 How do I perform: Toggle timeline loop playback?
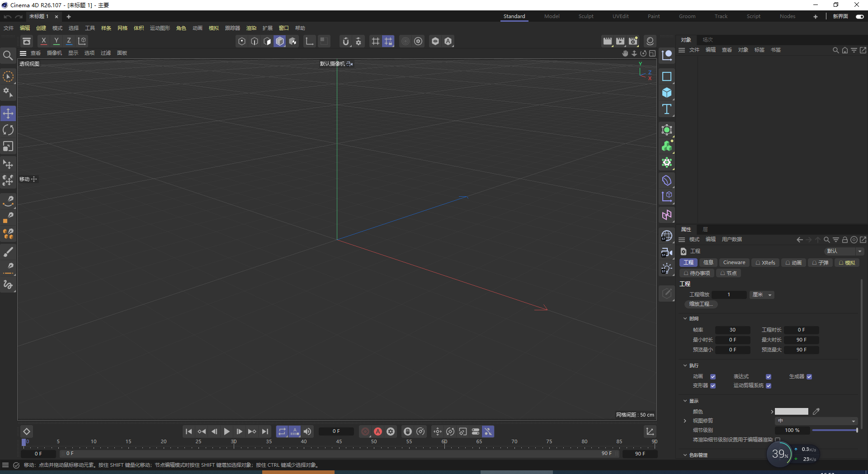click(282, 431)
